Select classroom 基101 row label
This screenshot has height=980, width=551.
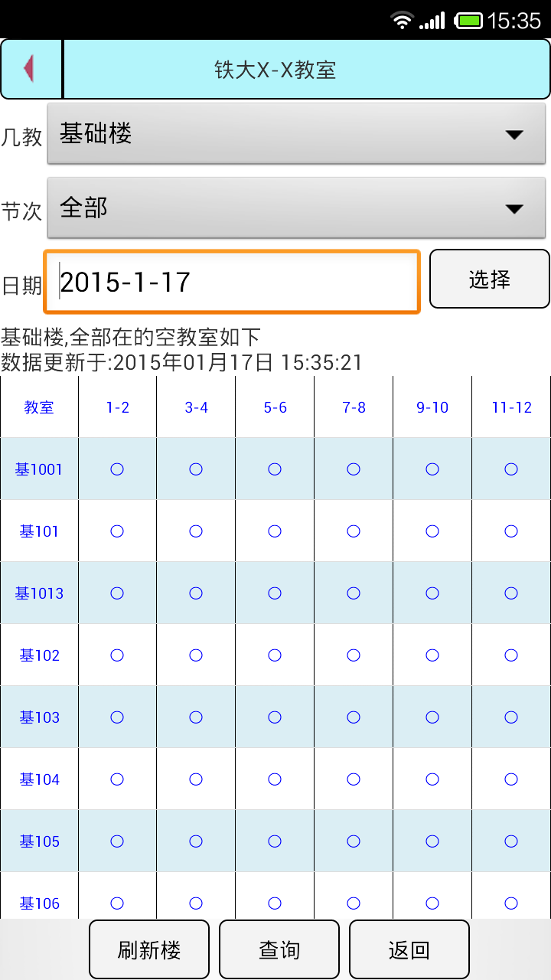[x=39, y=531]
